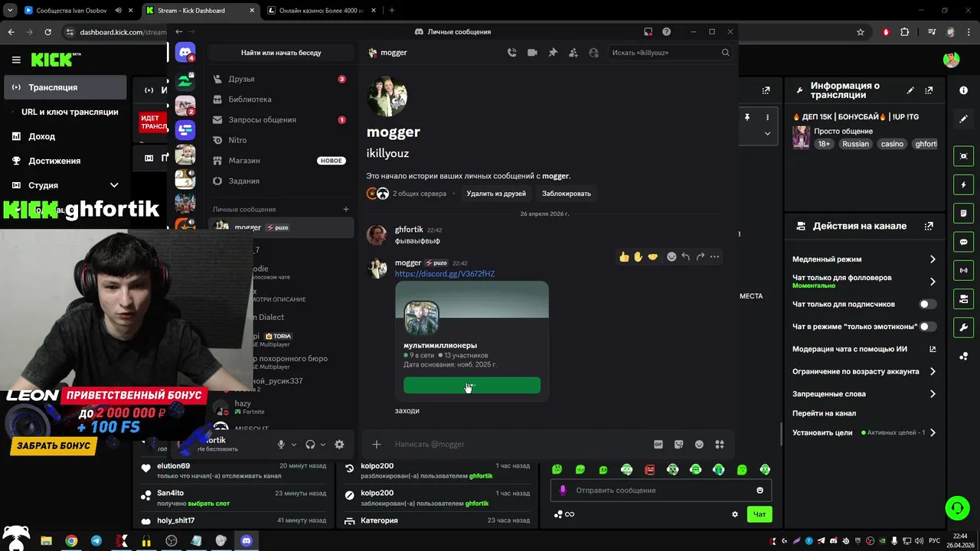Click Удалить из друзей button
This screenshot has width=980, height=551.
click(496, 194)
